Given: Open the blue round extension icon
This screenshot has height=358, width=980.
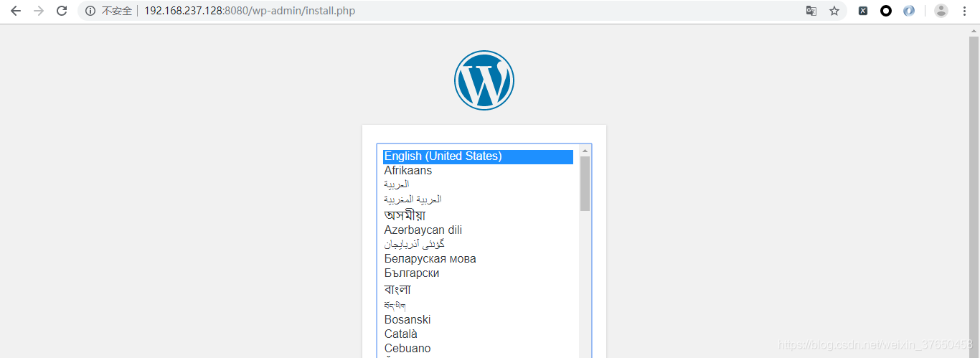Looking at the screenshot, I should click(x=909, y=11).
